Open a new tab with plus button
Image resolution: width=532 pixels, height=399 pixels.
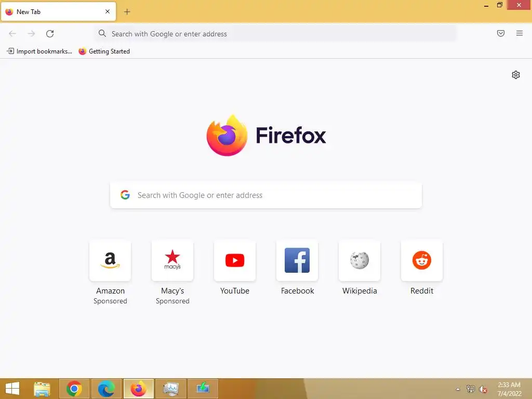(127, 12)
